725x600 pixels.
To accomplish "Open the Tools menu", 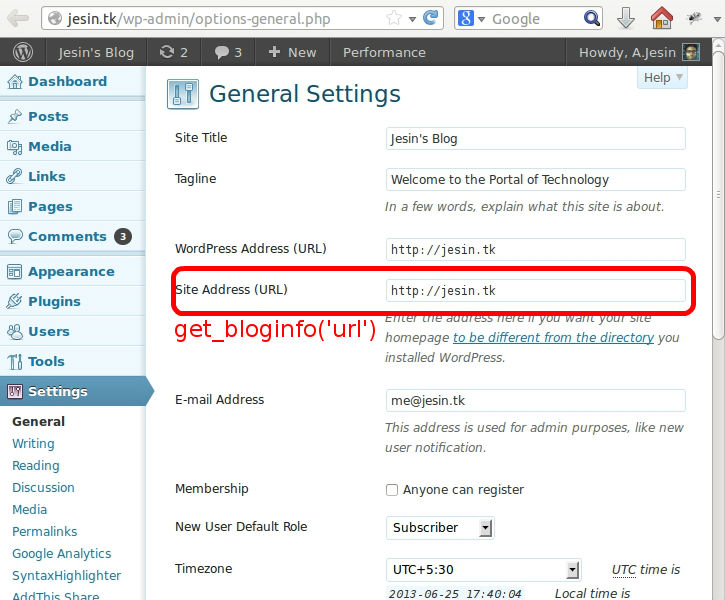I will coord(73,361).
